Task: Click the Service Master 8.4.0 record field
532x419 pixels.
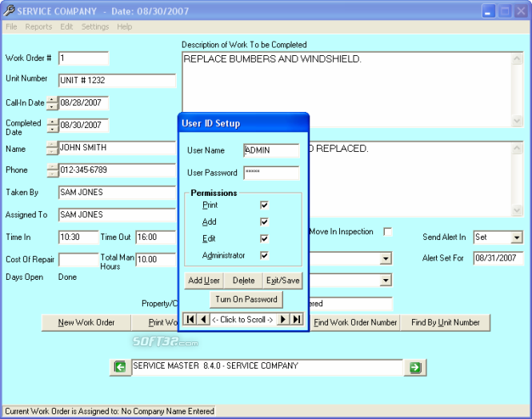Action: click(x=267, y=367)
